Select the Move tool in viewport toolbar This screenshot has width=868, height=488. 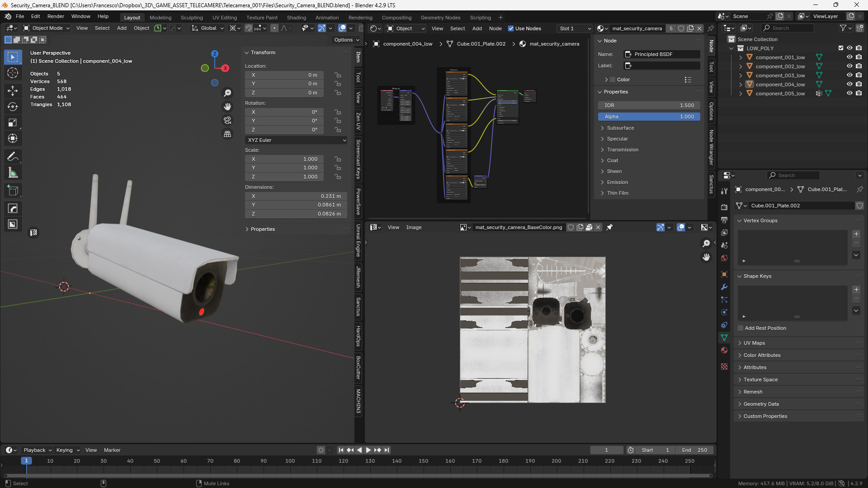(x=13, y=90)
